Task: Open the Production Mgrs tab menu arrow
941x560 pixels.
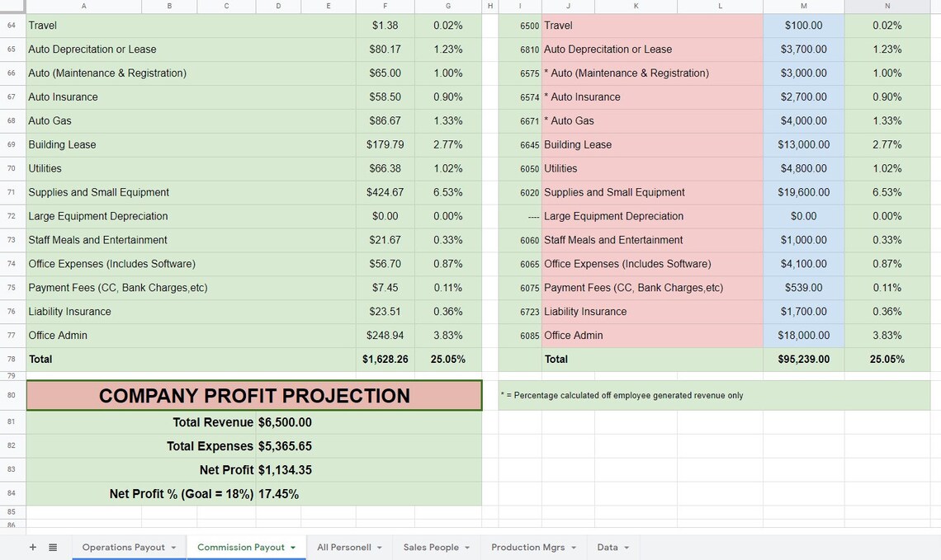Action: 572,547
